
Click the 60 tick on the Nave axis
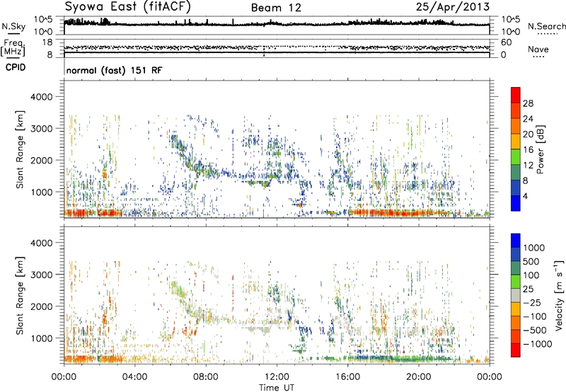click(x=506, y=42)
